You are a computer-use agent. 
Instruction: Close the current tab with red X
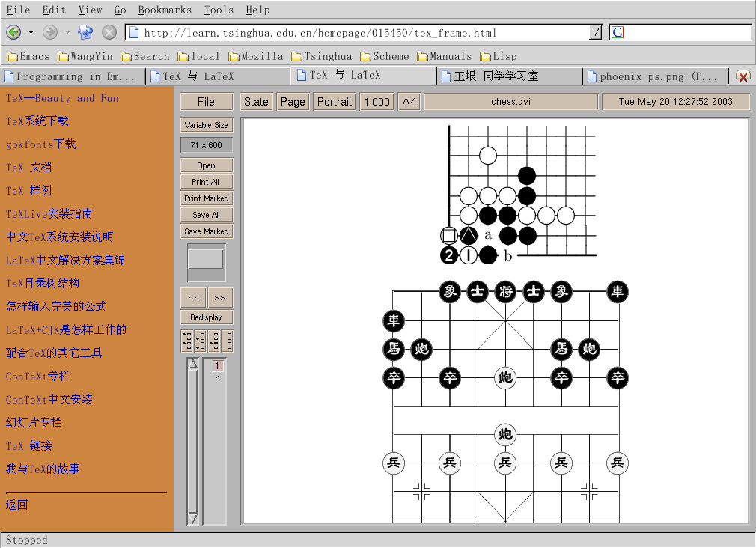point(743,76)
